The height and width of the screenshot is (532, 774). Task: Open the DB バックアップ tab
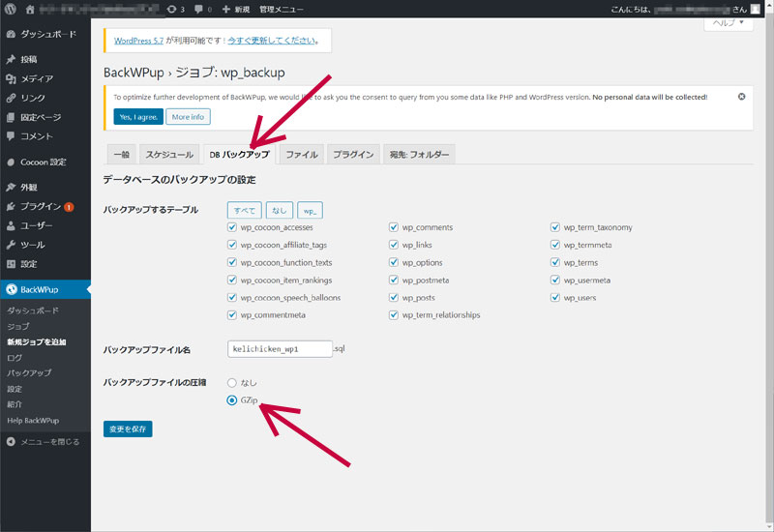pyautogui.click(x=239, y=155)
